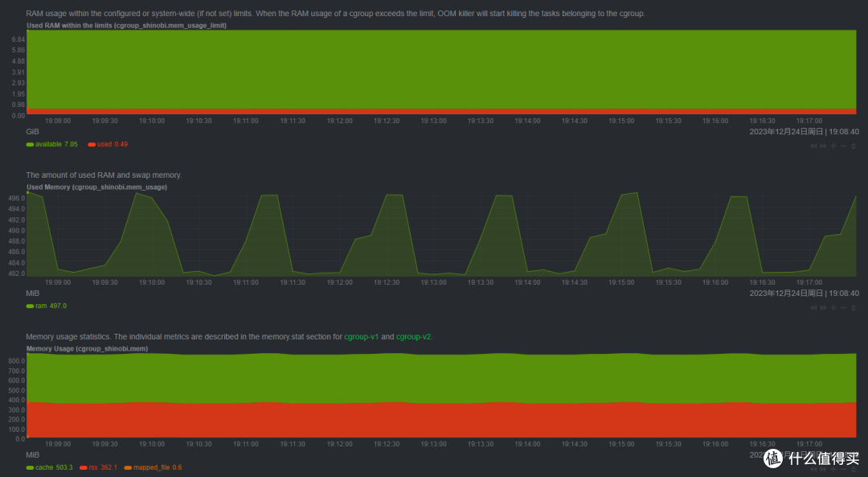Zoom in on the mem_usage_limit chart
This screenshot has height=477, width=868.
833,146
